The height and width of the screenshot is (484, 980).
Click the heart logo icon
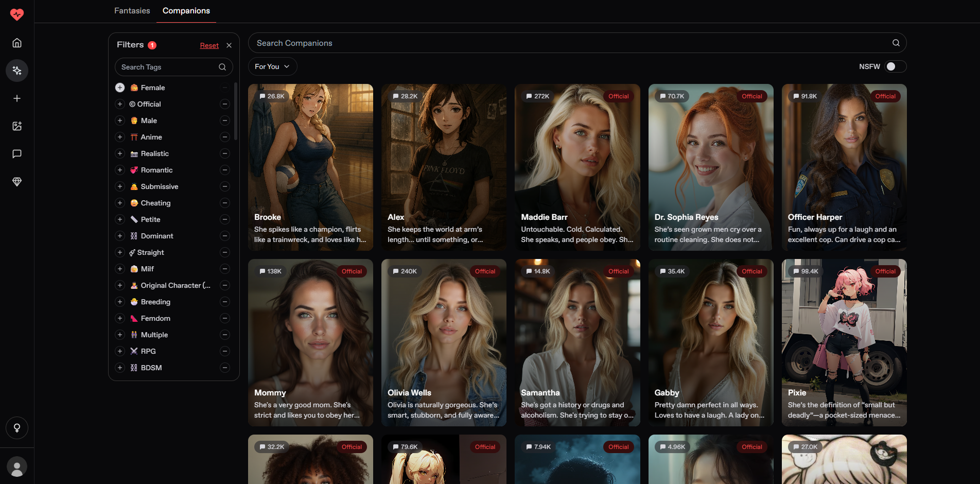(17, 14)
